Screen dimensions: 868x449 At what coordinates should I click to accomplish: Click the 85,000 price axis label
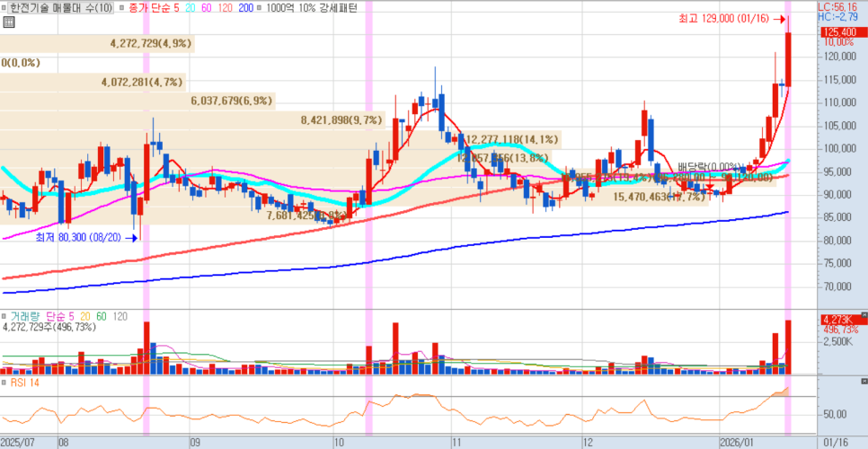tap(838, 217)
